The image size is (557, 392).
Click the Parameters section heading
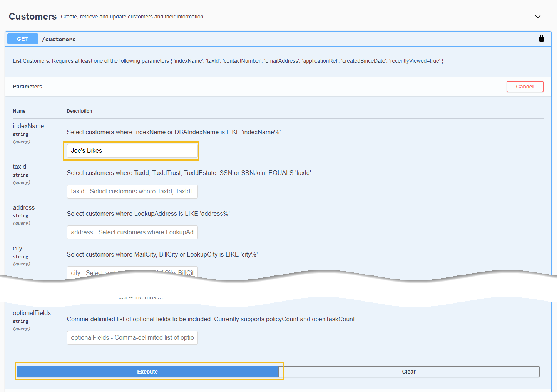[27, 87]
